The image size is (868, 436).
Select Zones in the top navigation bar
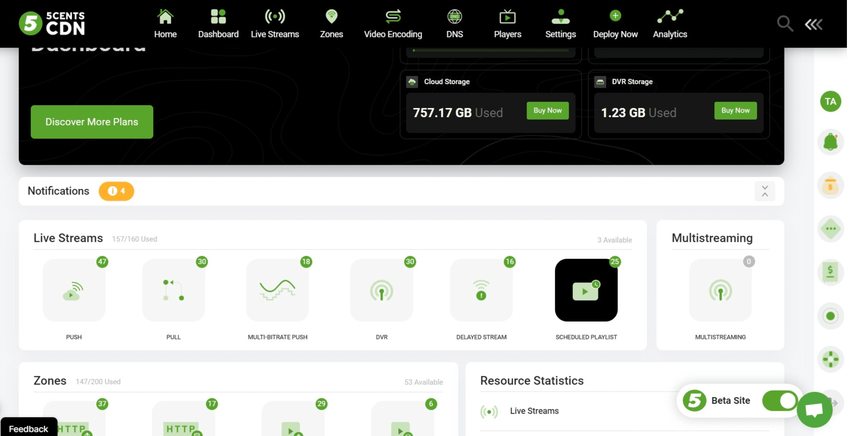click(x=331, y=24)
